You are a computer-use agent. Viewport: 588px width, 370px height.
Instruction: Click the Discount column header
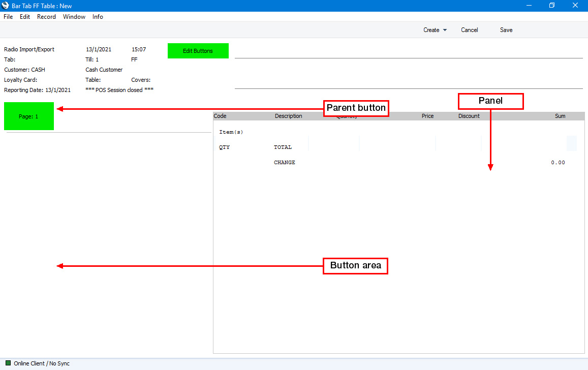[x=469, y=116]
